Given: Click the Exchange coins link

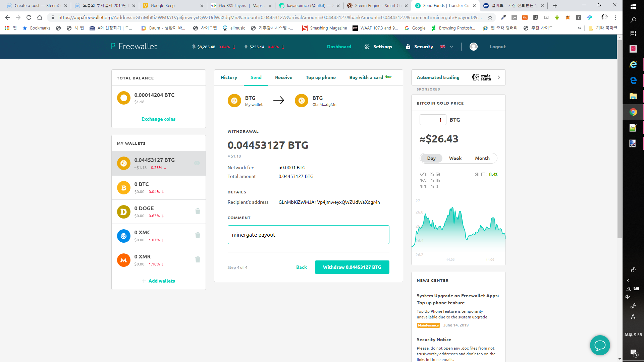Looking at the screenshot, I should pyautogui.click(x=158, y=119).
